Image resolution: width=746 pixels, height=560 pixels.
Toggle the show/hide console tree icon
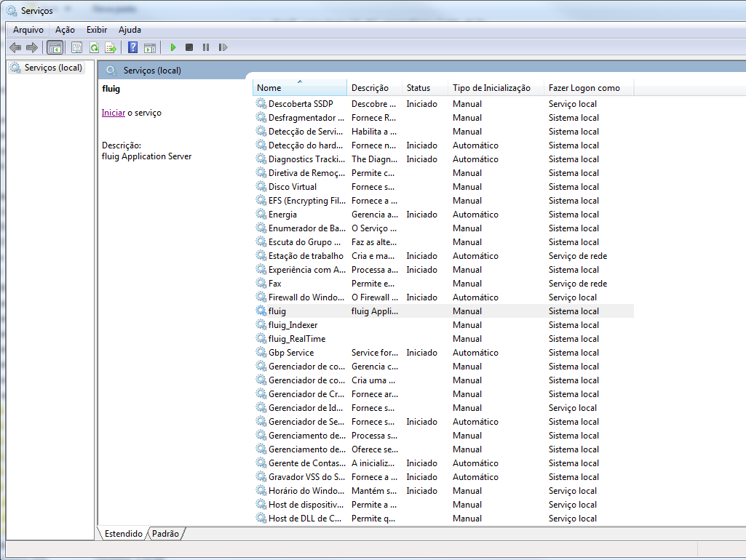click(x=55, y=47)
